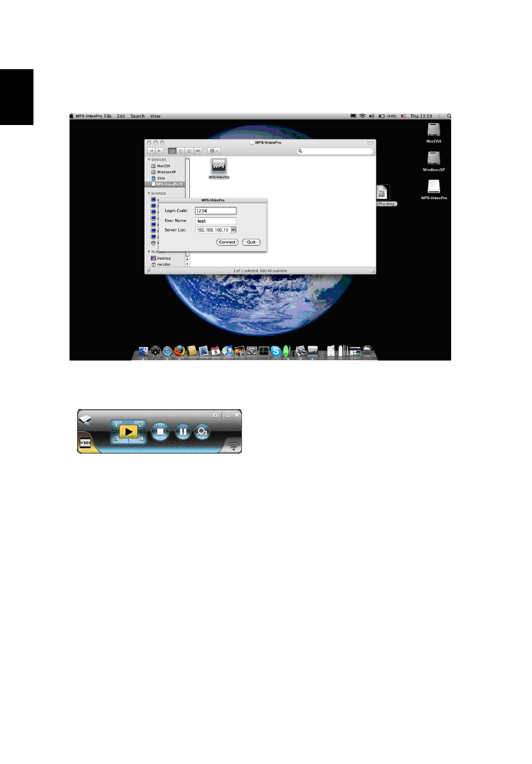This screenshot has height=764, width=532.
Task: Open iTunes from the dock
Action: 228,351
